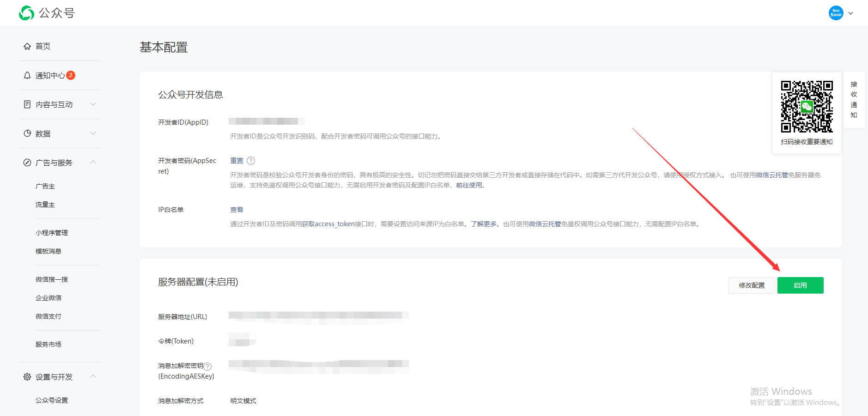The height and width of the screenshot is (416, 868).
Task: Collapse the 广告与服务 section chevron
Action: pos(93,162)
